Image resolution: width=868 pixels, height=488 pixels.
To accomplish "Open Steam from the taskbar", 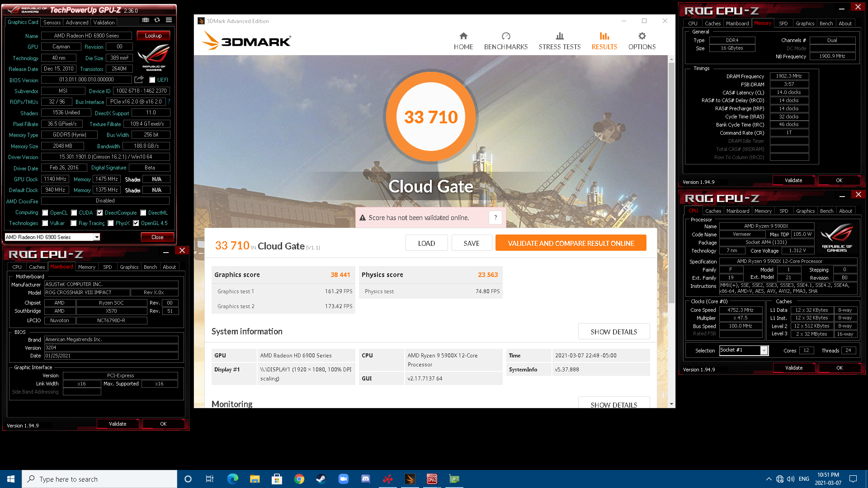I will click(x=321, y=479).
